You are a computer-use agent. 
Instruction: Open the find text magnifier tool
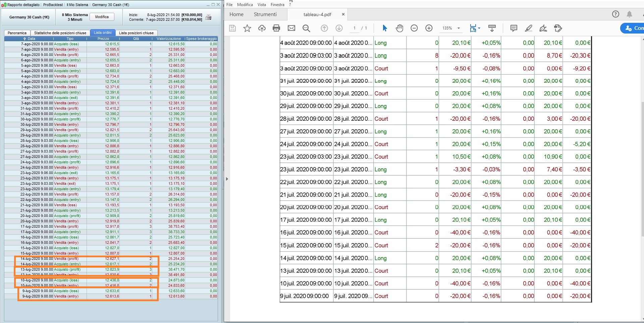(x=306, y=28)
